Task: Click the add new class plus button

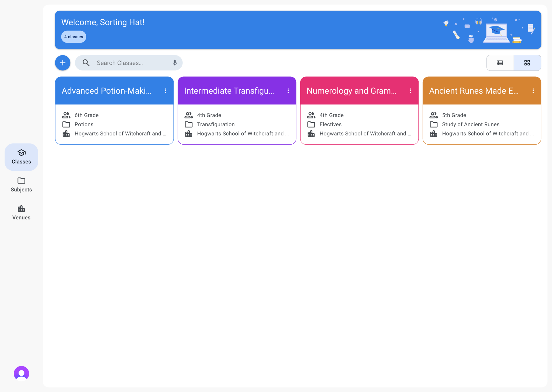Action: point(63,63)
